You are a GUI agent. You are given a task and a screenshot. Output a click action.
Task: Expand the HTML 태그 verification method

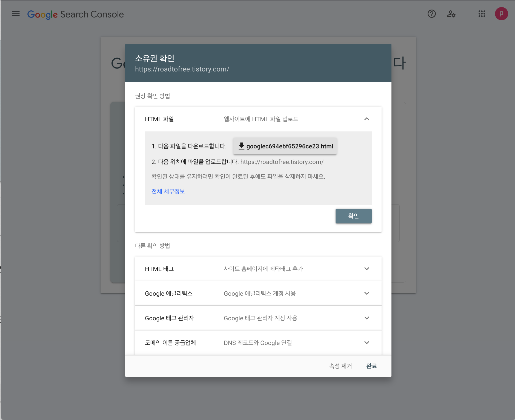(367, 269)
